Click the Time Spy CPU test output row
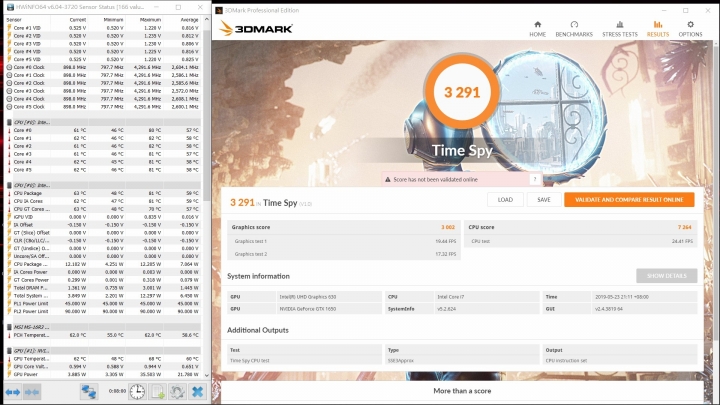The height and width of the screenshot is (405, 720). pos(462,360)
